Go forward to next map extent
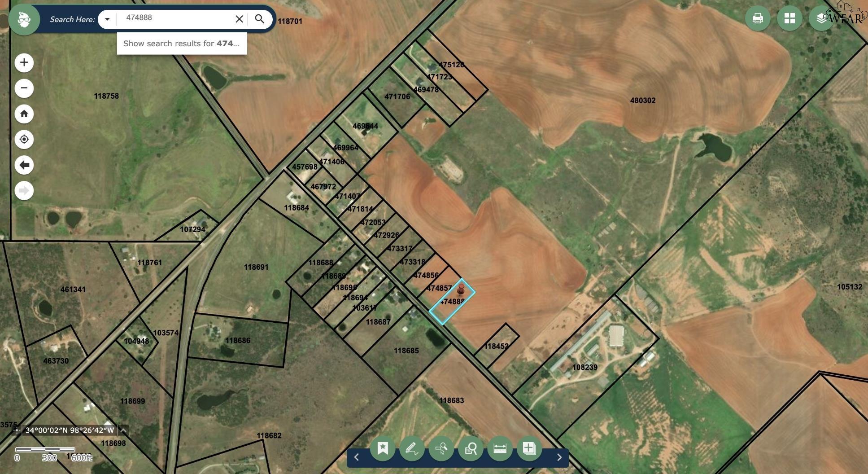The width and height of the screenshot is (868, 474). point(24,190)
